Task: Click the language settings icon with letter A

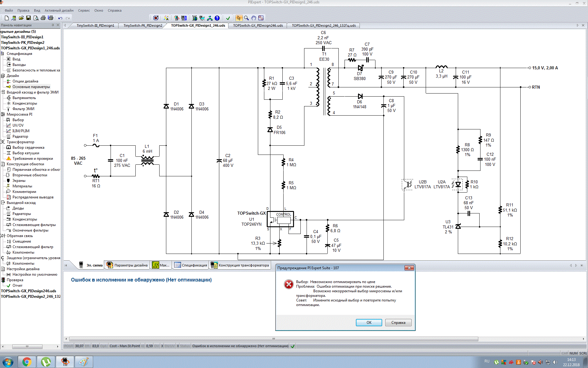Action: coord(166,18)
